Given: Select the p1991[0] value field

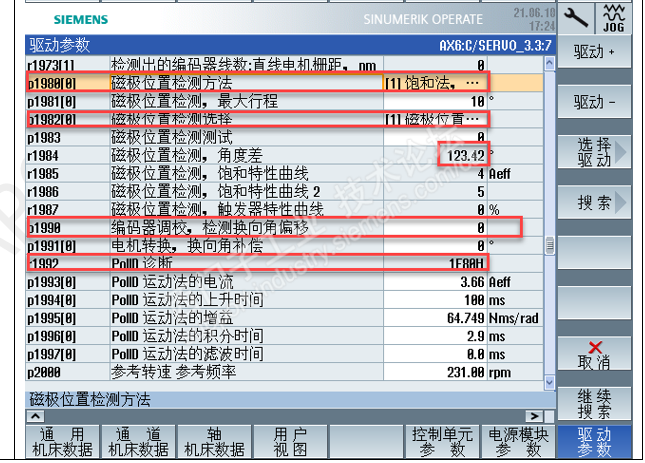Looking at the screenshot, I should [436, 245].
